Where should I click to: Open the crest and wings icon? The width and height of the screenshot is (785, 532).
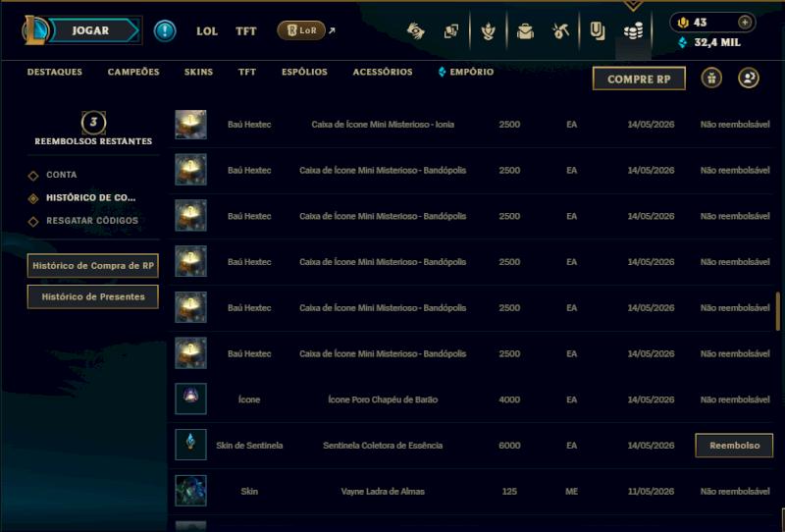coord(488,31)
